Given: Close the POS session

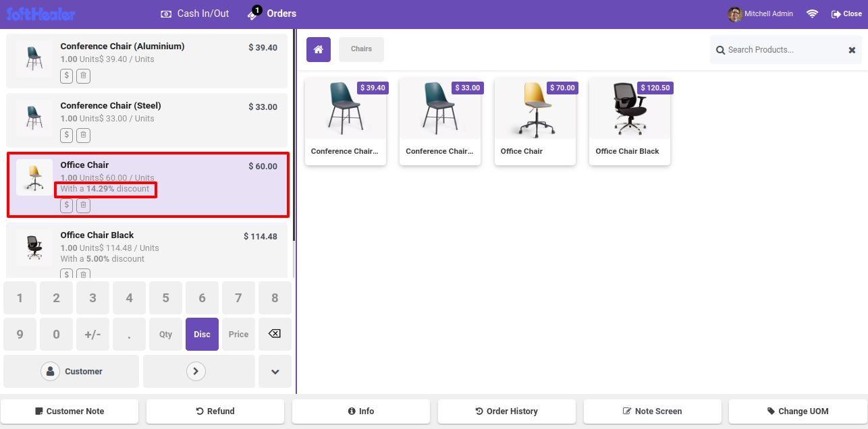Looking at the screenshot, I should tap(846, 14).
